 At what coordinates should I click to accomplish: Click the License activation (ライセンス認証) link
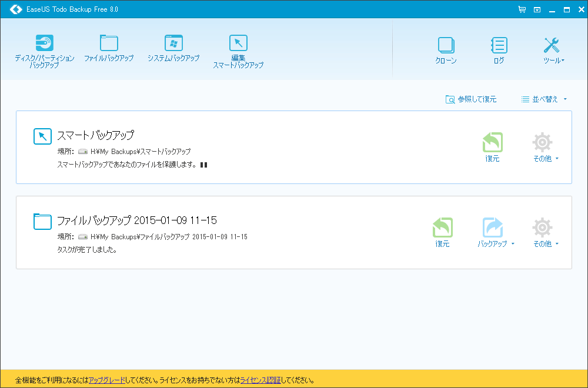pos(260,380)
